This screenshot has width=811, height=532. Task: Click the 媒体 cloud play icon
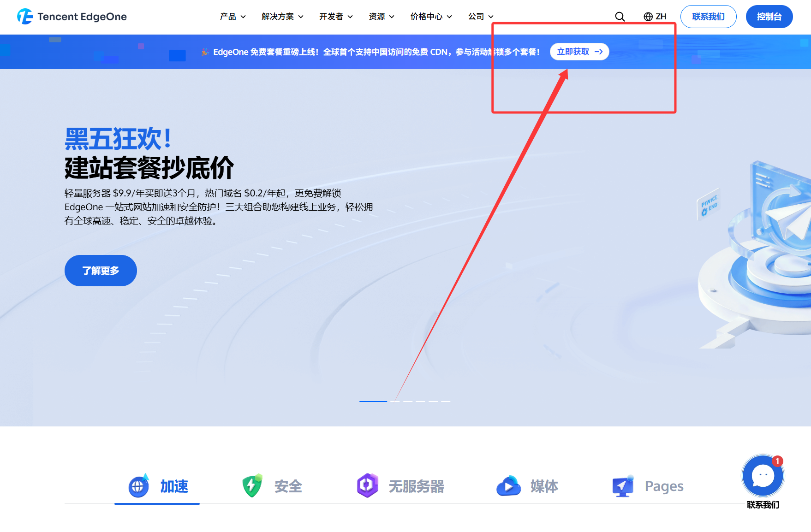tap(508, 486)
